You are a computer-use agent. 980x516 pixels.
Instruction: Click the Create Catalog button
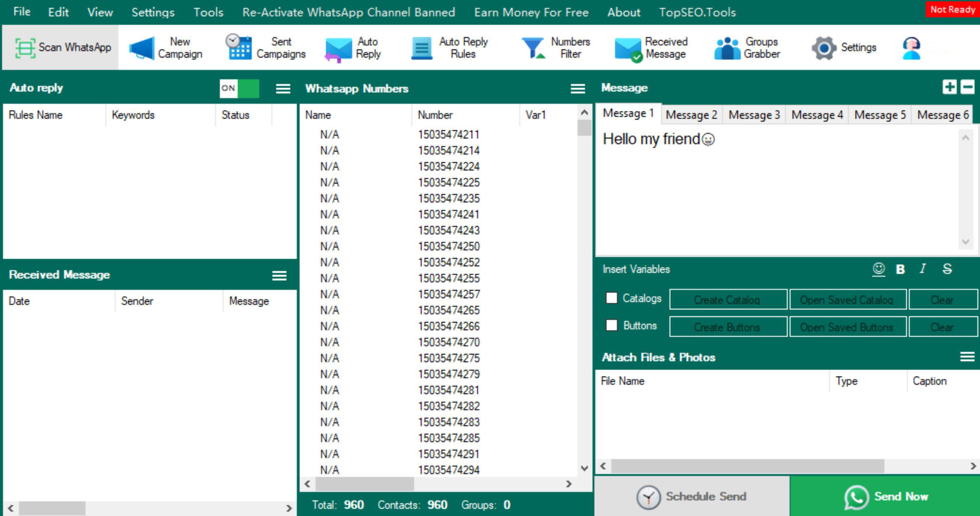tap(728, 299)
